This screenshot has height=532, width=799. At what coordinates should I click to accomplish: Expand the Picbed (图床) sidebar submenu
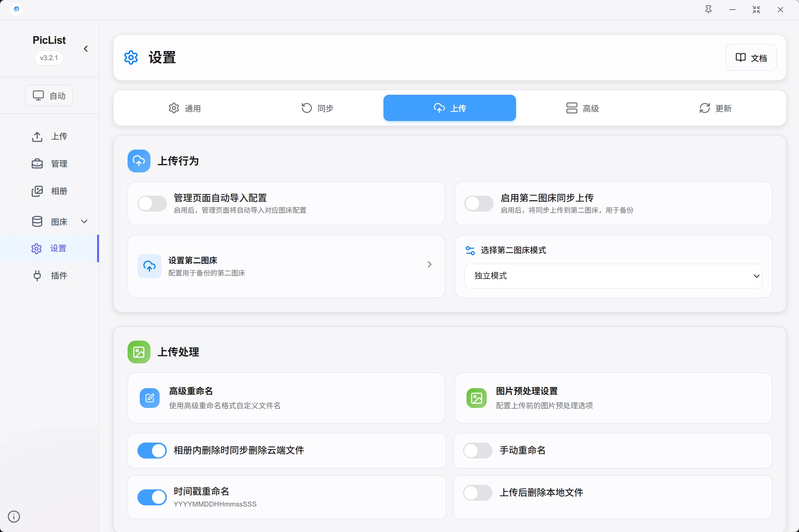[x=84, y=221]
